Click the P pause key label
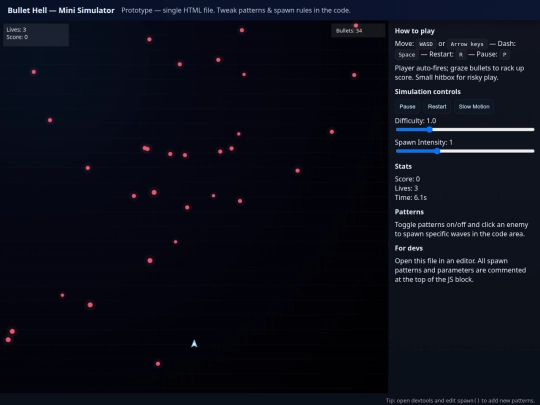Image resolution: width=540 pixels, height=405 pixels. (504, 55)
